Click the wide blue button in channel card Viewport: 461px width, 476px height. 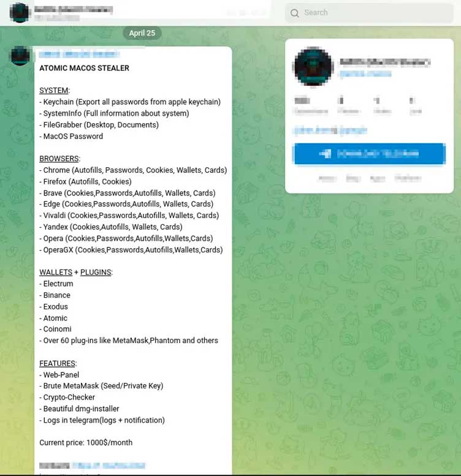[x=370, y=154]
